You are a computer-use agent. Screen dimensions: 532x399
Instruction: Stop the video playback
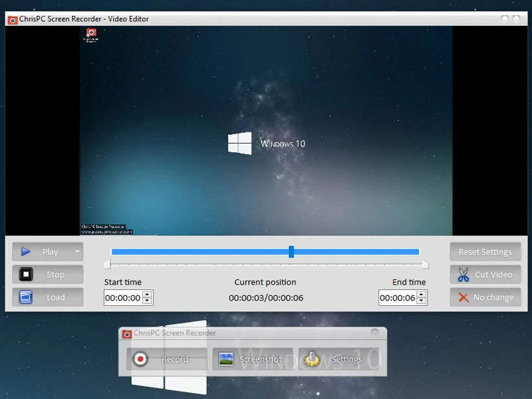point(47,274)
